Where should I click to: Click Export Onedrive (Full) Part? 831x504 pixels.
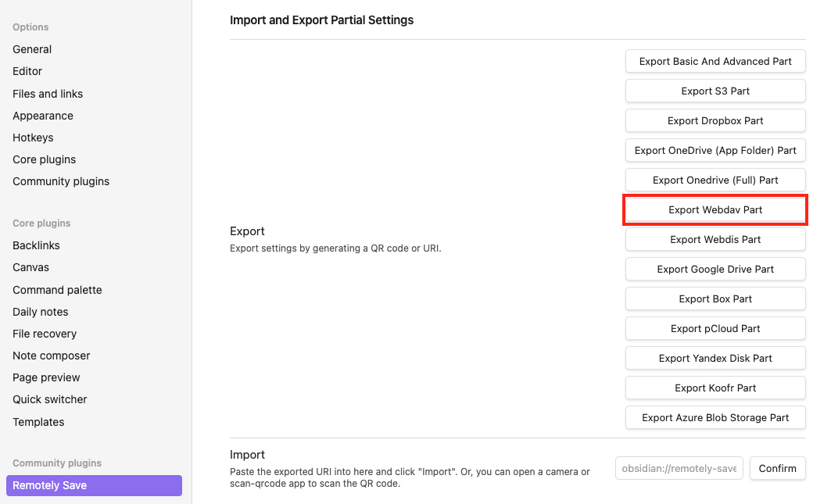click(x=715, y=181)
